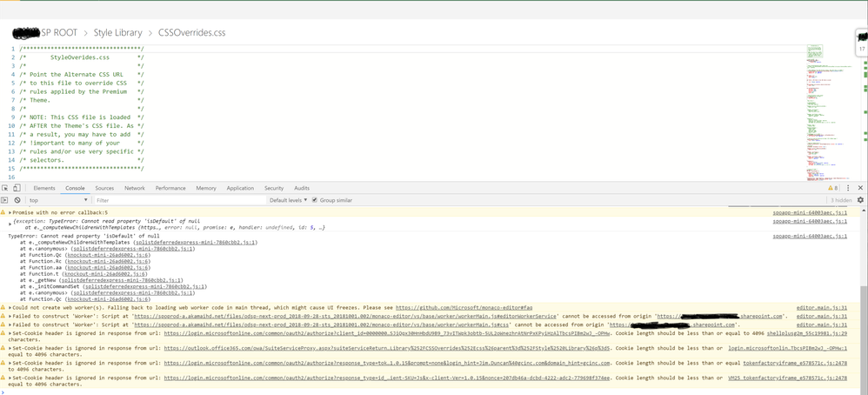Activate the inspect element picker icon

5,188
